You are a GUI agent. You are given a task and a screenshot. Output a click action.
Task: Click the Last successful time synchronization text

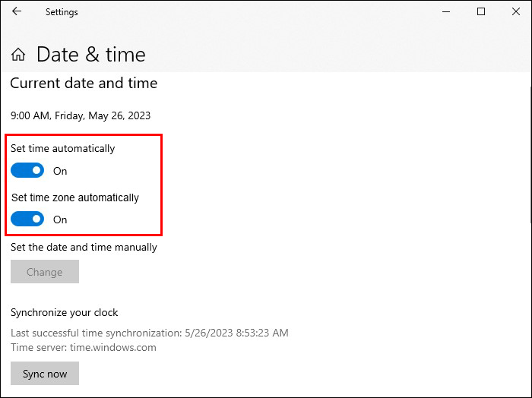[x=149, y=333]
